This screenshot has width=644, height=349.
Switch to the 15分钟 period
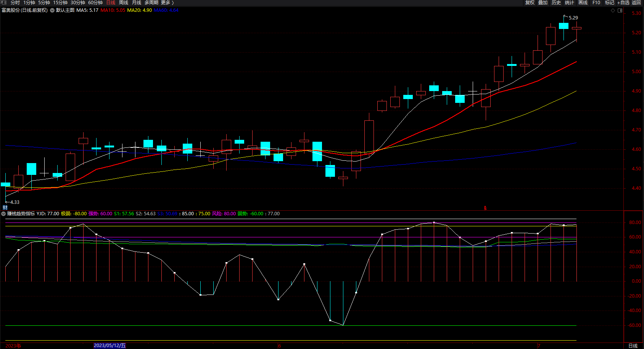60,3
